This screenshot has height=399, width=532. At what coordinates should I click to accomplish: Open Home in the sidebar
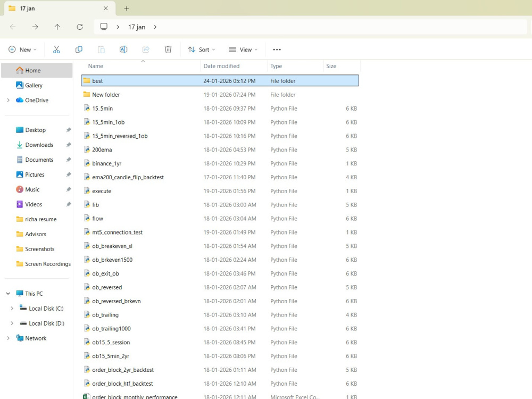37,70
